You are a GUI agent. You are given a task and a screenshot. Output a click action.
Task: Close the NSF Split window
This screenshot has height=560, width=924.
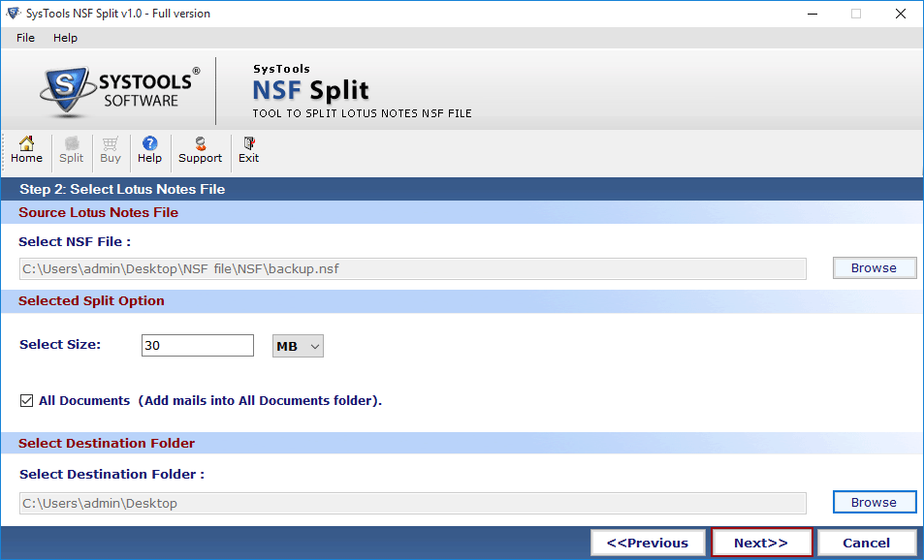[901, 14]
